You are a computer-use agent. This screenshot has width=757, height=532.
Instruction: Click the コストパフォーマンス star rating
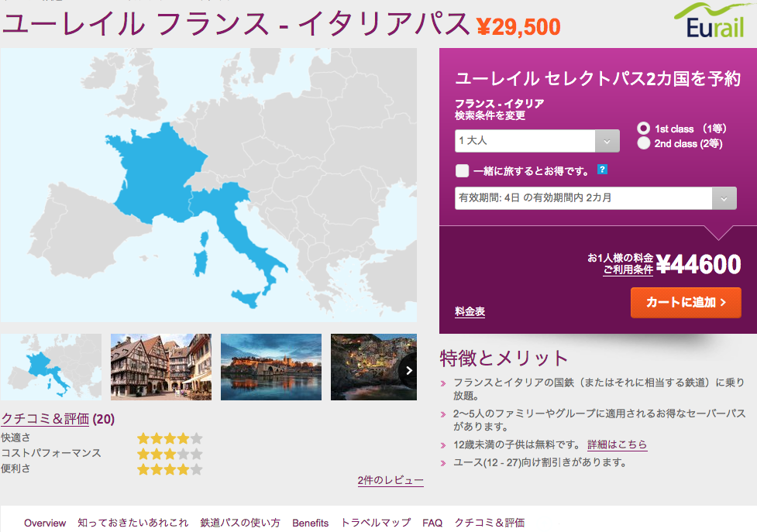click(170, 453)
